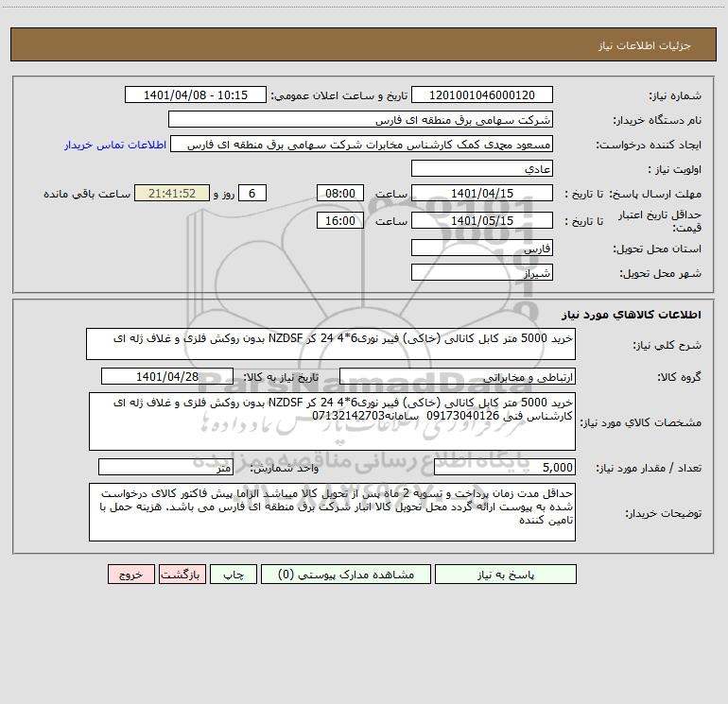Viewport: 728px width, 704px height.
Task: Click delivery province field 'فارس'
Action: click(482, 248)
